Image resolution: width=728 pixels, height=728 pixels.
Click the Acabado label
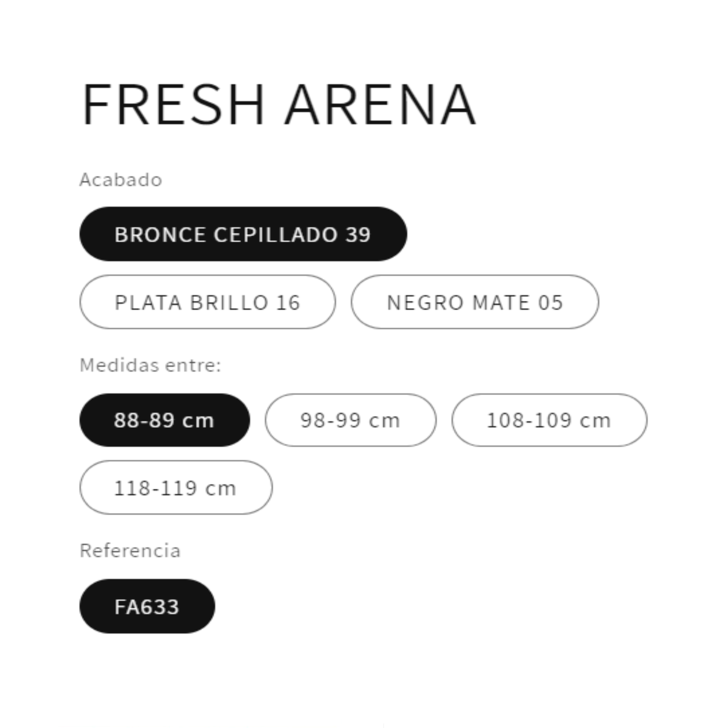click(121, 180)
